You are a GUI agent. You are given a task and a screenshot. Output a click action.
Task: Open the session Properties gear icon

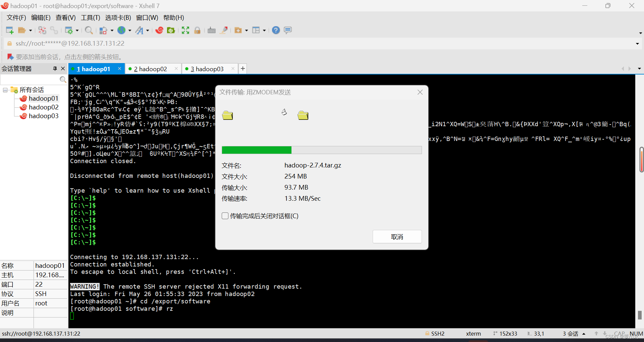69,30
